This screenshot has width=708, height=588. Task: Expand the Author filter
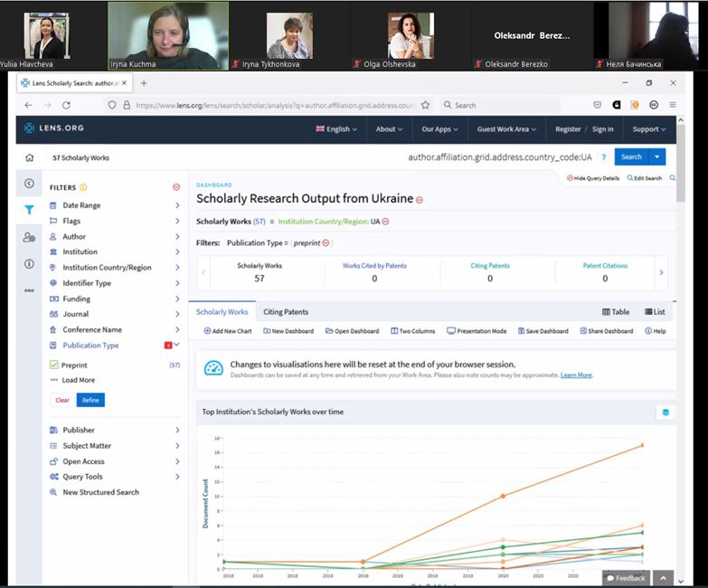click(x=114, y=237)
